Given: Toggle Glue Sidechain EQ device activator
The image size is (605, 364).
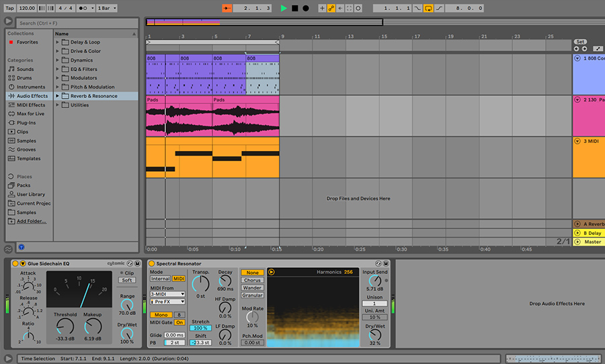Looking at the screenshot, I should pos(15,263).
